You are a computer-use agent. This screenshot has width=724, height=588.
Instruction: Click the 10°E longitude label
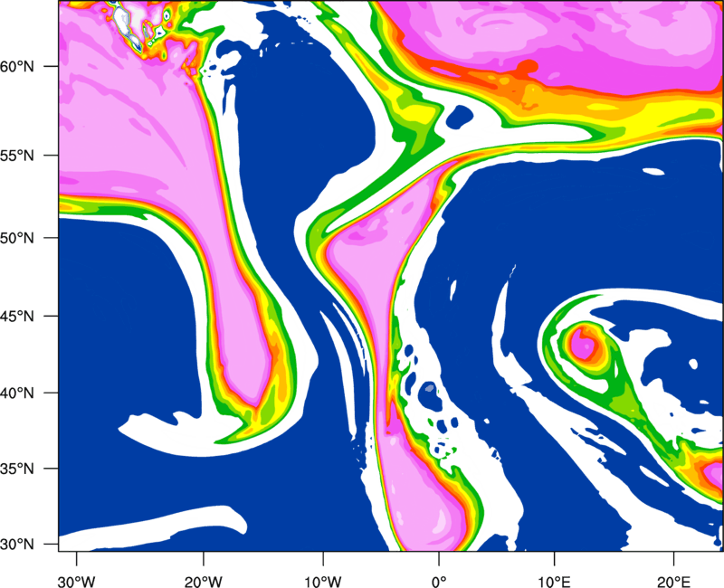click(x=554, y=582)
